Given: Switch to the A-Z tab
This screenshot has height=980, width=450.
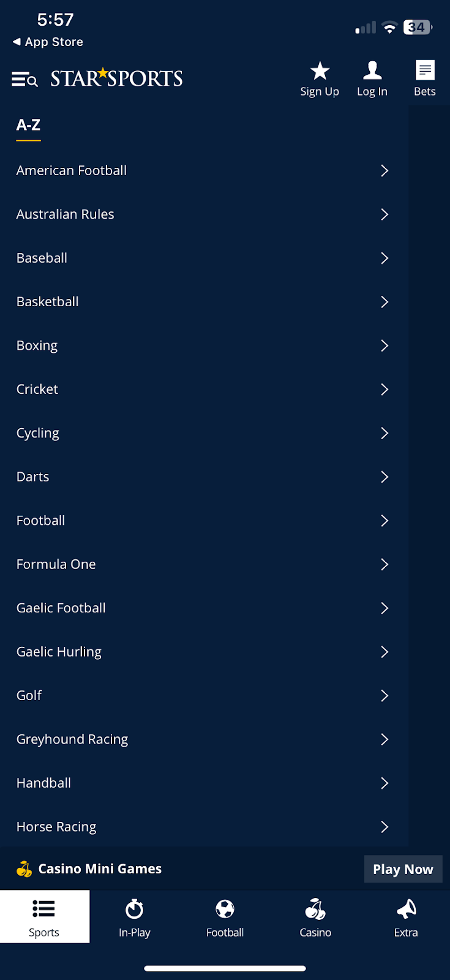Looking at the screenshot, I should point(28,124).
